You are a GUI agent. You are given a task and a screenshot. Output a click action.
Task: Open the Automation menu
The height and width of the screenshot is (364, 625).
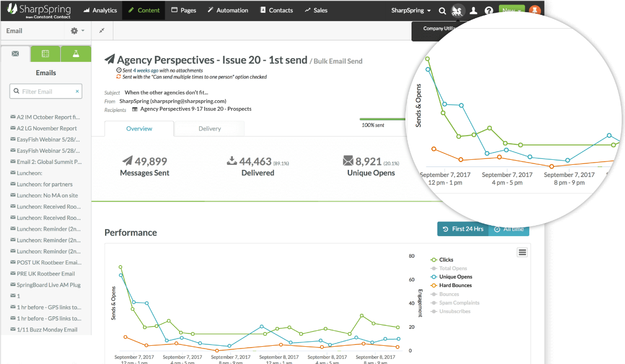[x=228, y=11]
